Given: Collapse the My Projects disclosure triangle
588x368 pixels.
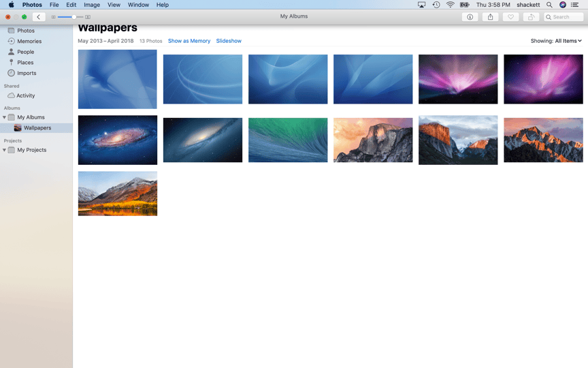Looking at the screenshot, I should coord(5,150).
